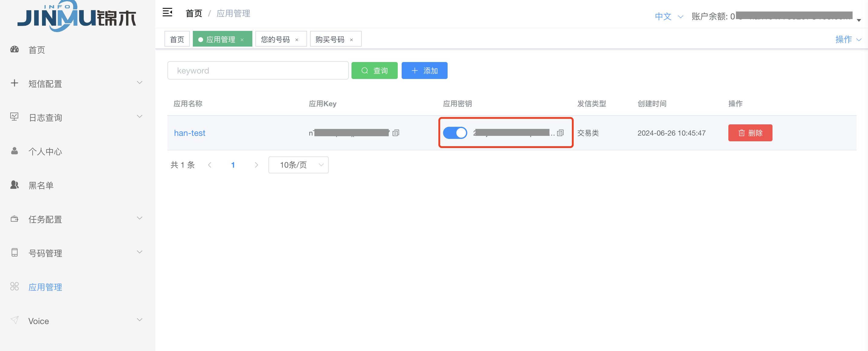Focus the keyword search field

(x=258, y=71)
